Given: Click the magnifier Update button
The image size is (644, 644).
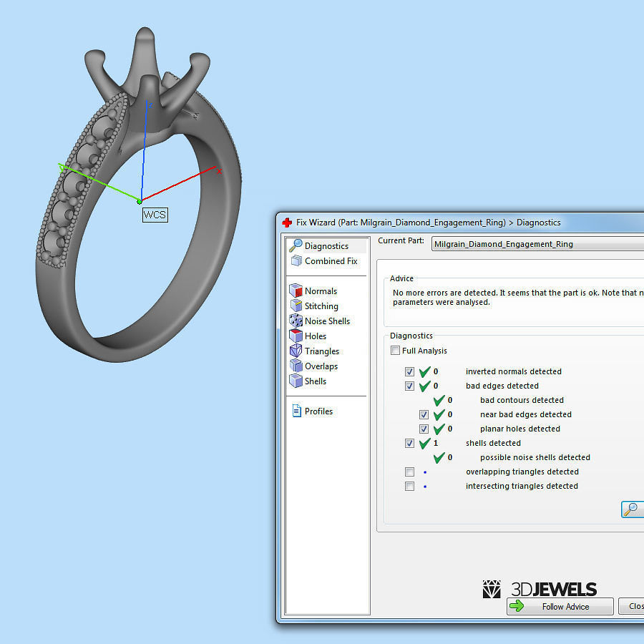Looking at the screenshot, I should pos(632,509).
